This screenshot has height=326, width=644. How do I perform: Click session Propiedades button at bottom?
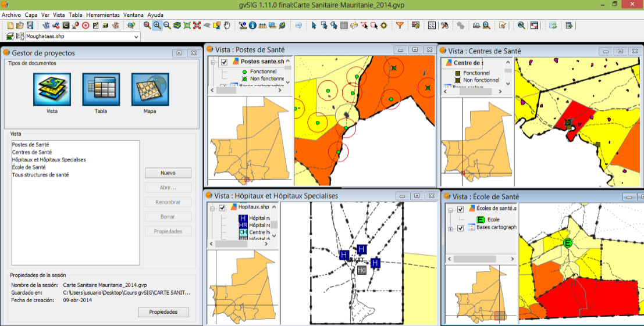163,312
